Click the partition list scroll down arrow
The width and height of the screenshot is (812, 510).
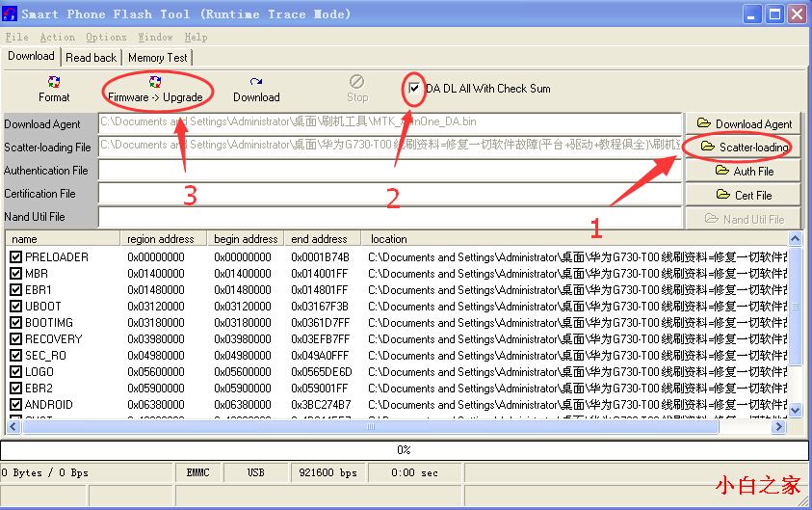[x=795, y=410]
